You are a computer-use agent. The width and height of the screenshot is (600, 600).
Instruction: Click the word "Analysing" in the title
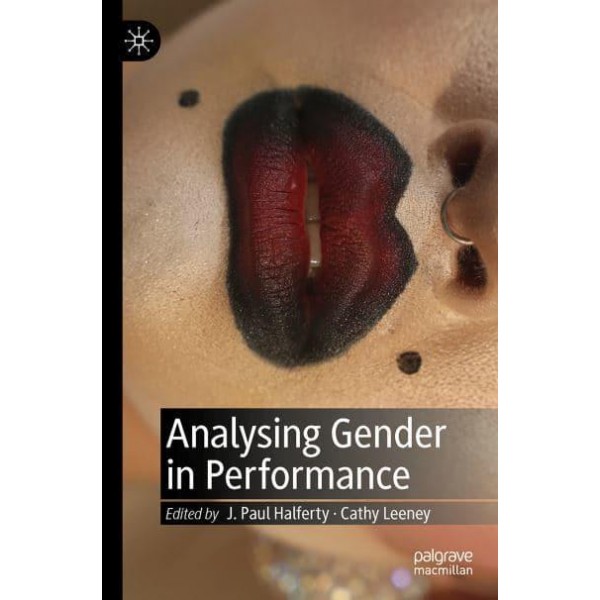click(243, 436)
